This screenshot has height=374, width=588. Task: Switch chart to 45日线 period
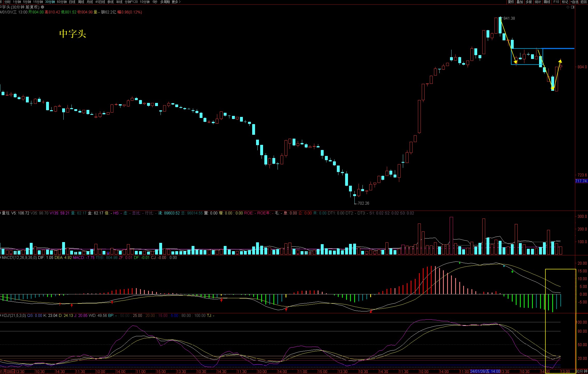tap(100, 2)
